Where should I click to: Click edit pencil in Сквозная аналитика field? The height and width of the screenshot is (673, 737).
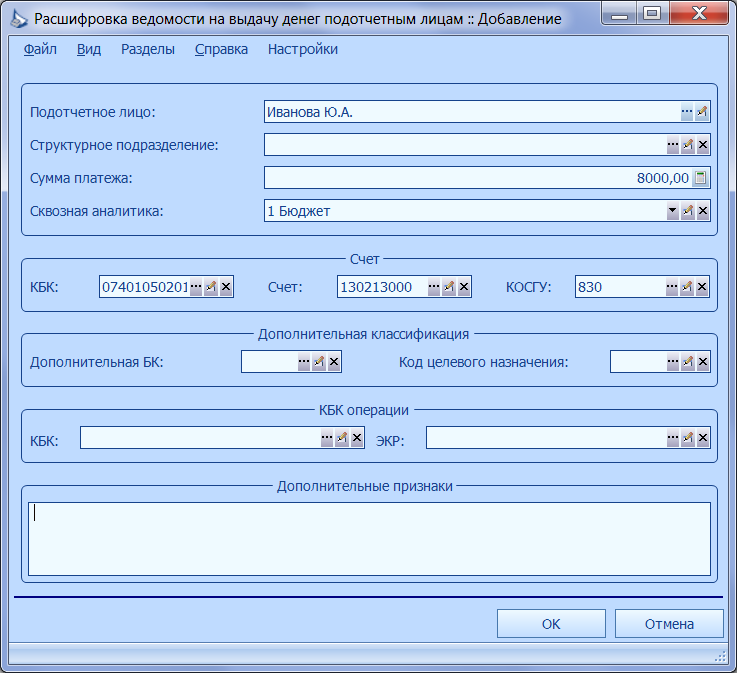(x=688, y=211)
